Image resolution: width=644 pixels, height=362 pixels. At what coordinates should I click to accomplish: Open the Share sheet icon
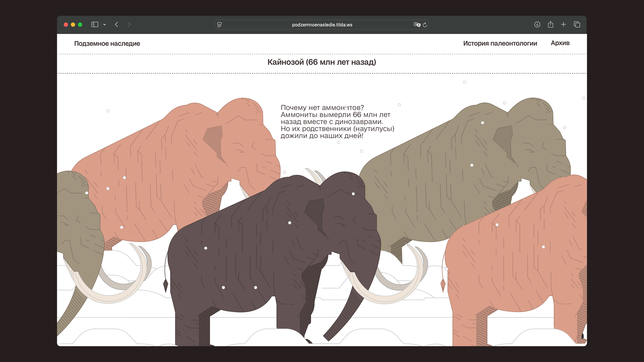click(x=551, y=25)
